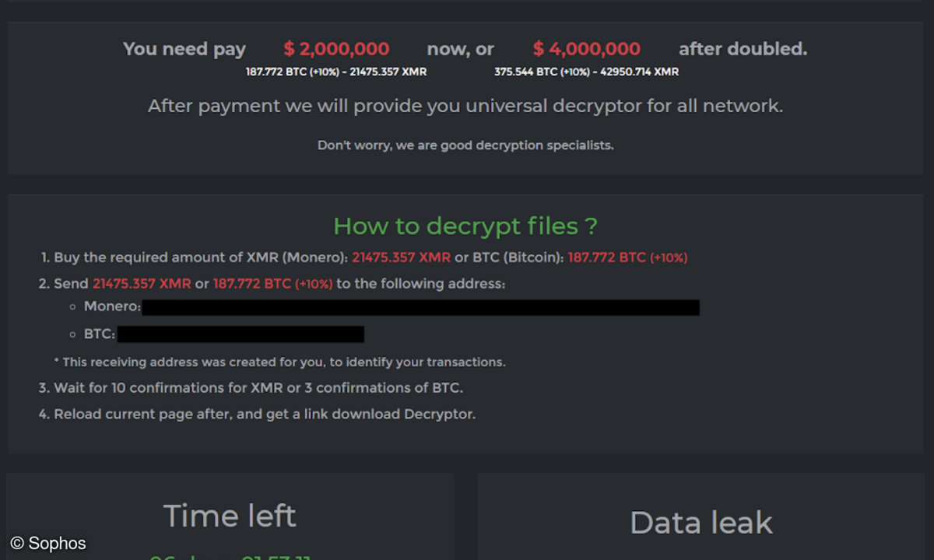Open the "Data leak" panel heading
This screenshot has height=560, width=934.
(700, 523)
